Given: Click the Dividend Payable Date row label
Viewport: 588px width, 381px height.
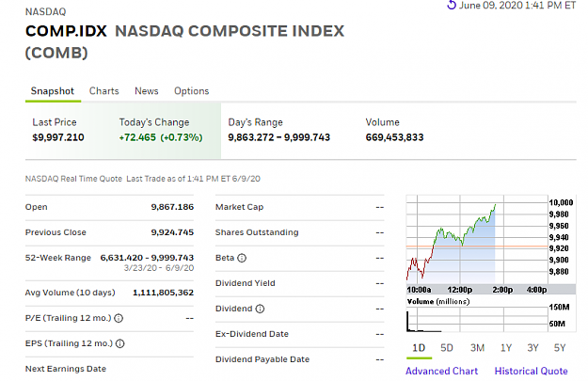Looking at the screenshot, I should coord(262,359).
